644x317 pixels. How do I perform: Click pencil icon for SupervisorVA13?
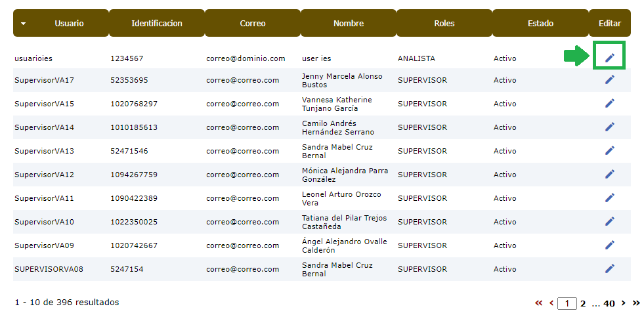(x=609, y=150)
